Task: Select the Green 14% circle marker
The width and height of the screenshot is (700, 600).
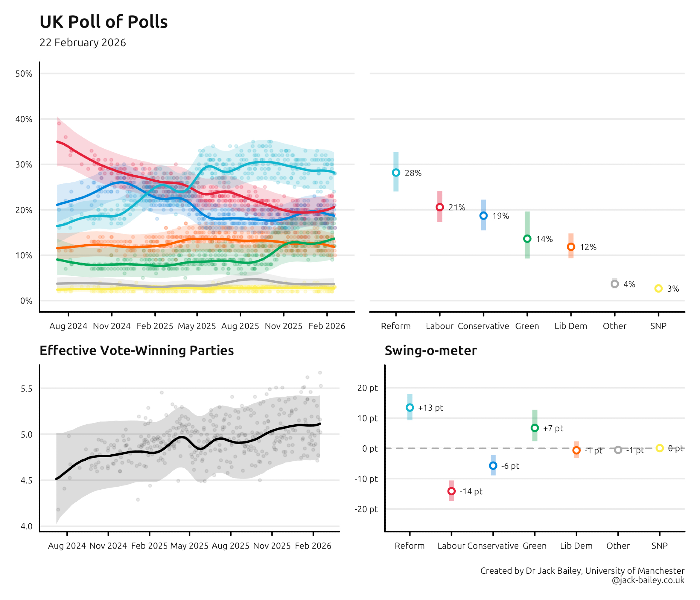Action: 527,239
